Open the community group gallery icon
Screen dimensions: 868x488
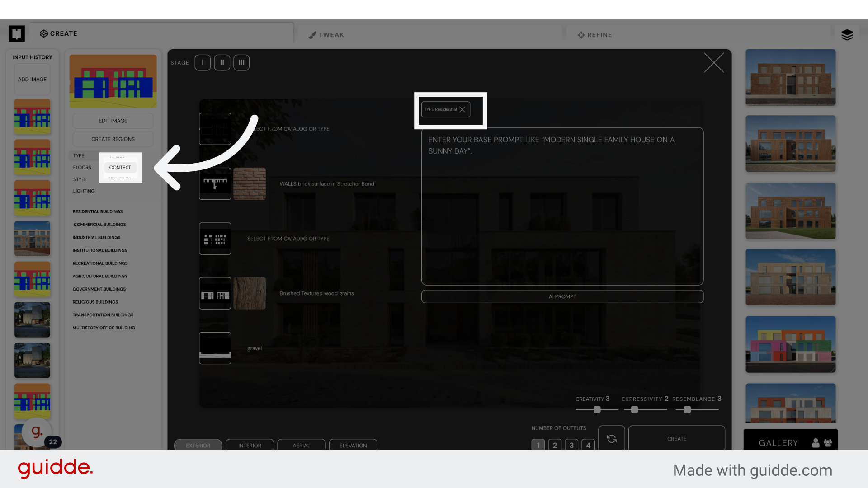[828, 443]
